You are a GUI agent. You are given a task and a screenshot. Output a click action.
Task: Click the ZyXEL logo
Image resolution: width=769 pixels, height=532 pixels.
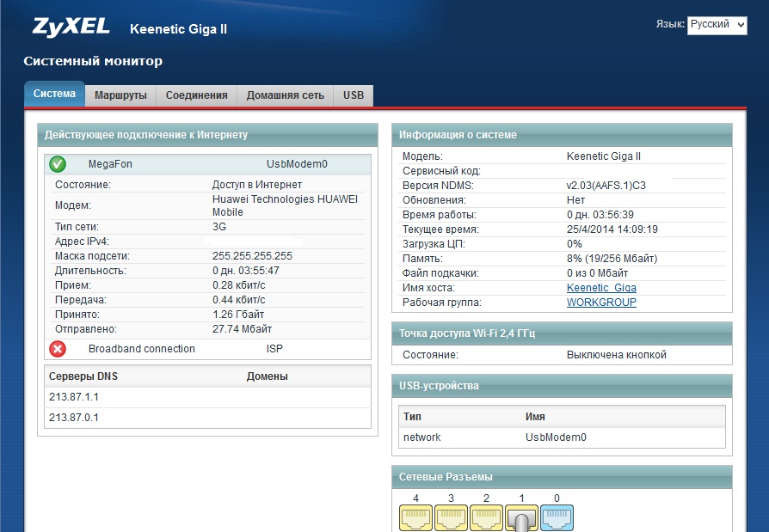tap(71, 27)
